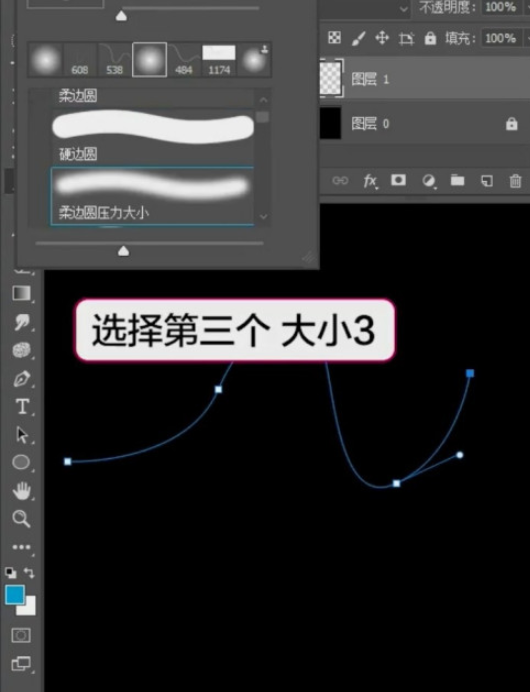Select the Path Selection tool

22,435
